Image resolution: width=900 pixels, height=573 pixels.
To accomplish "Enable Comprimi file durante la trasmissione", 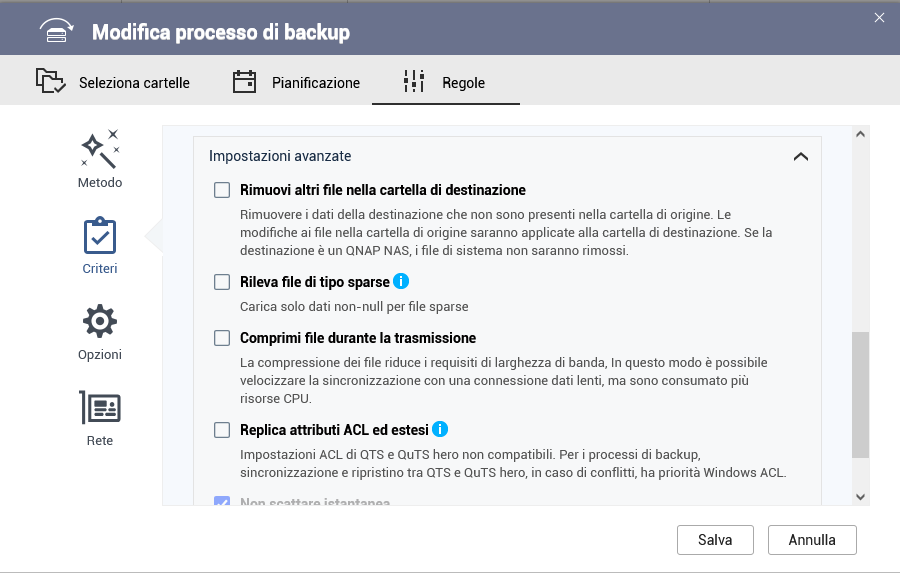I will point(222,338).
